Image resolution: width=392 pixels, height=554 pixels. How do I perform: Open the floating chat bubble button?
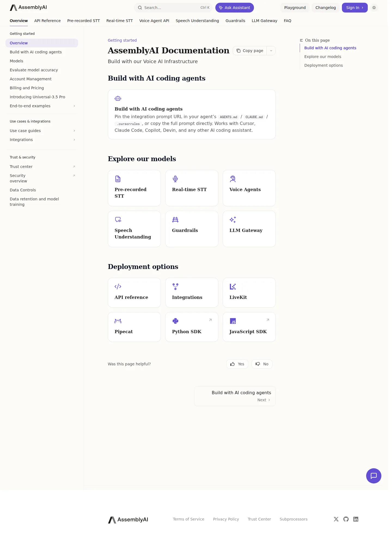373,476
